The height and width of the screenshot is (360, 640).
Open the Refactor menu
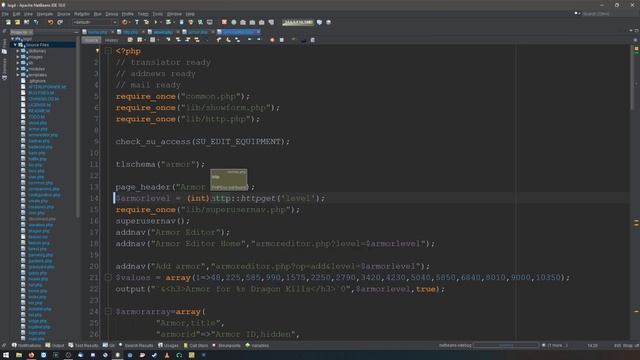pyautogui.click(x=82, y=14)
